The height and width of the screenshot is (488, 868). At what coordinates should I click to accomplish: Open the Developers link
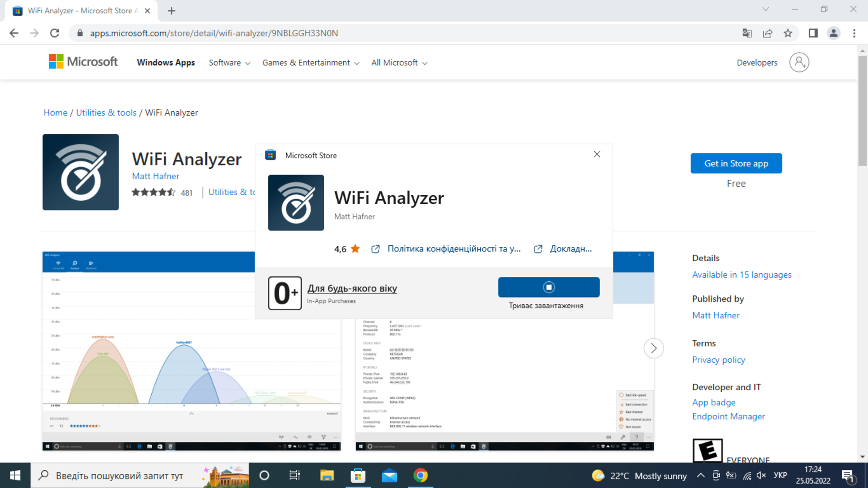click(x=757, y=63)
